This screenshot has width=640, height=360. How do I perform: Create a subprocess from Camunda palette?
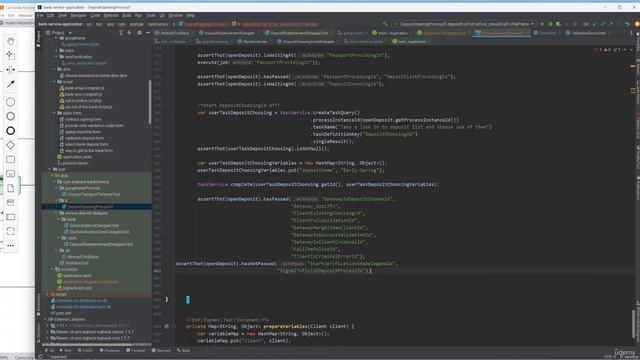tap(11, 174)
